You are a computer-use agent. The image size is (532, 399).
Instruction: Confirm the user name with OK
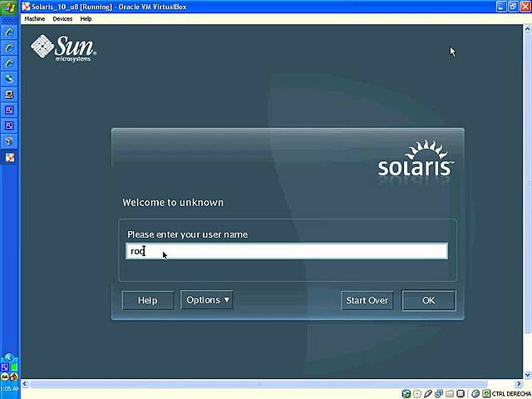(429, 300)
